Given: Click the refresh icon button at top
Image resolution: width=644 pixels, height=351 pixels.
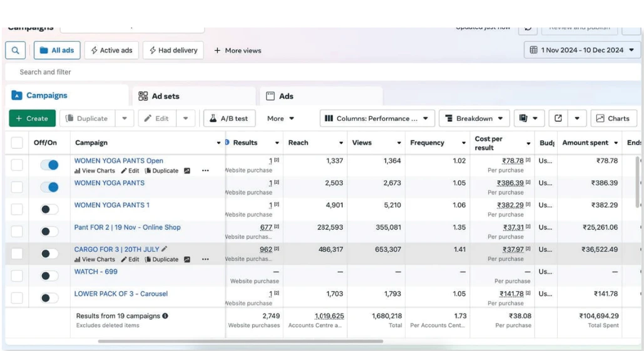Looking at the screenshot, I should click(x=528, y=28).
